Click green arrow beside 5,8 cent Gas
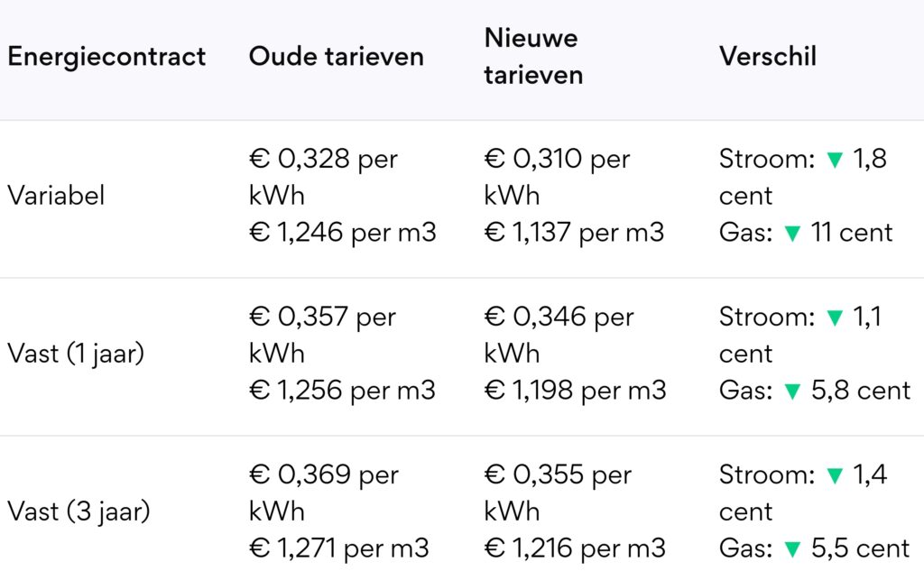Image resolution: width=924 pixels, height=571 pixels. 792,391
